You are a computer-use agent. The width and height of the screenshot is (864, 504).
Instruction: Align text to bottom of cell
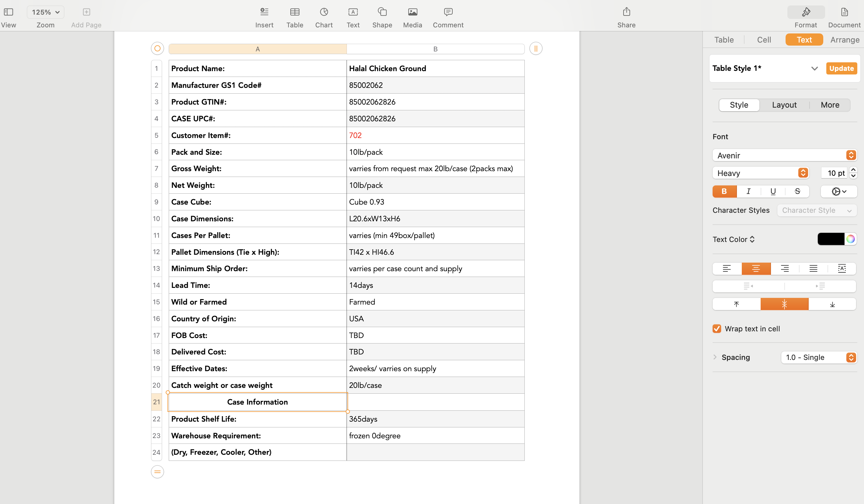(x=832, y=304)
